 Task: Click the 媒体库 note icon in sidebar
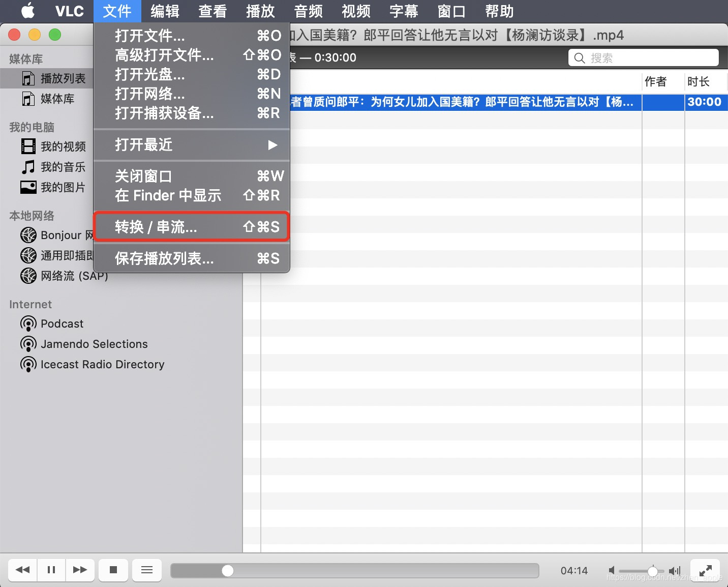pyautogui.click(x=28, y=99)
